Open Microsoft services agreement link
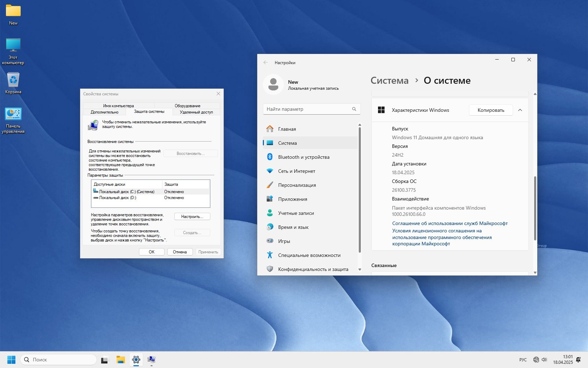 pos(450,223)
